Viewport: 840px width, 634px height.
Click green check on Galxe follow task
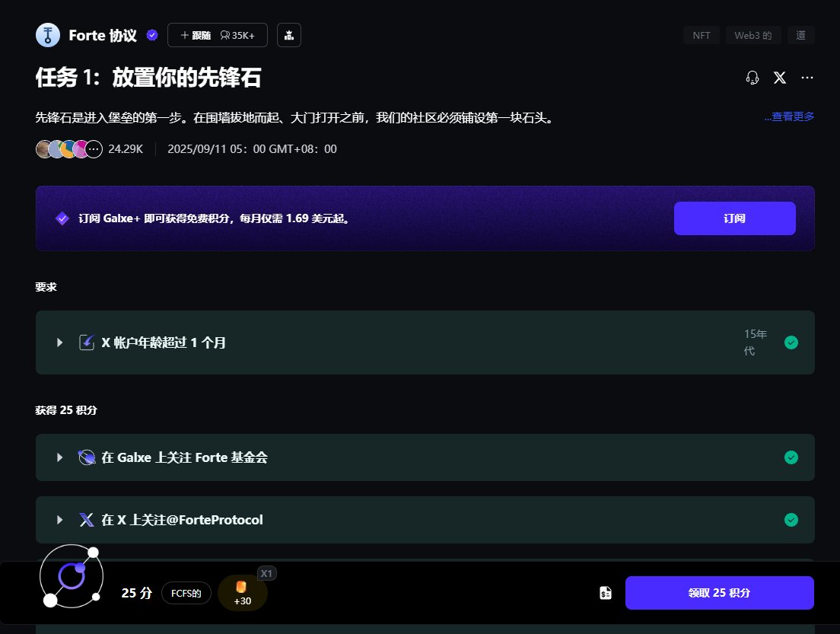pyautogui.click(x=791, y=457)
